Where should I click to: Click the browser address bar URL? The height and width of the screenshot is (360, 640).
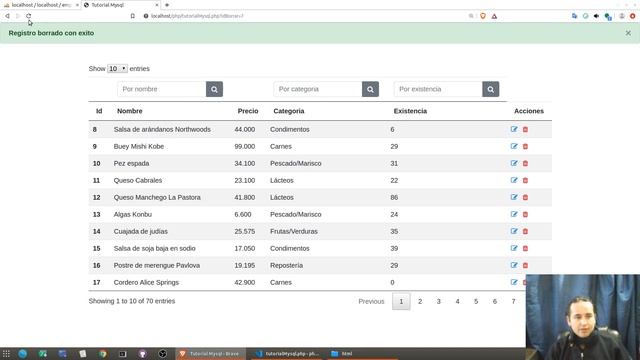point(197,16)
